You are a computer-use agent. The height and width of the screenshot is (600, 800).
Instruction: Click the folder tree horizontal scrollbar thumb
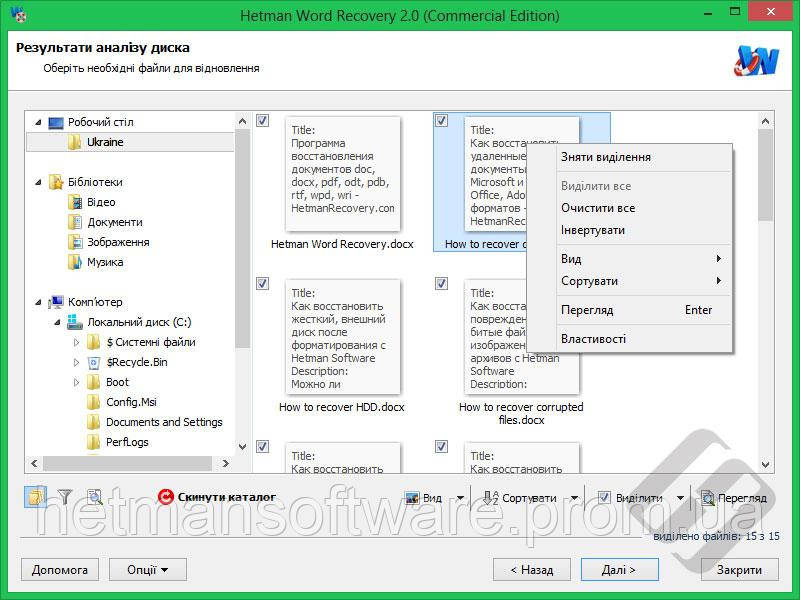(128, 463)
